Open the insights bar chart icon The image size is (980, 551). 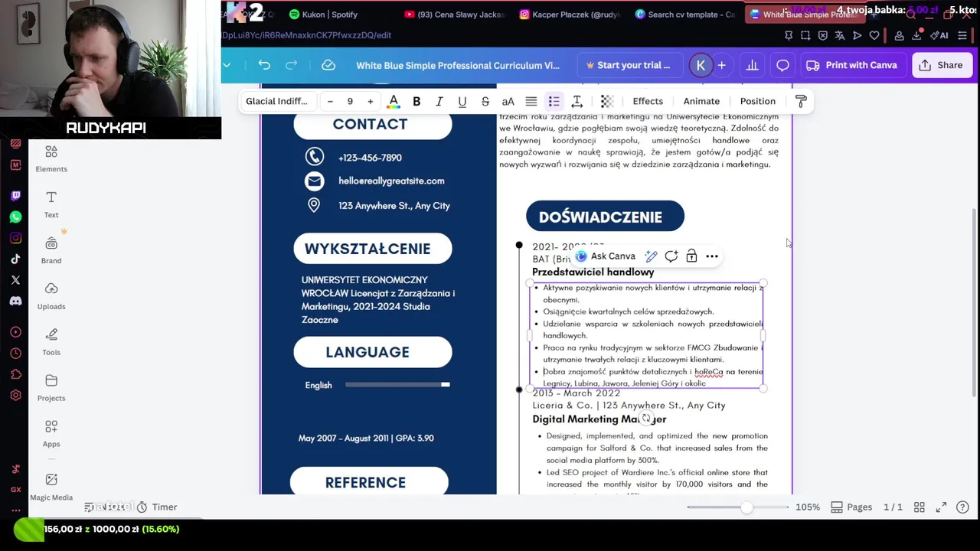coord(752,65)
